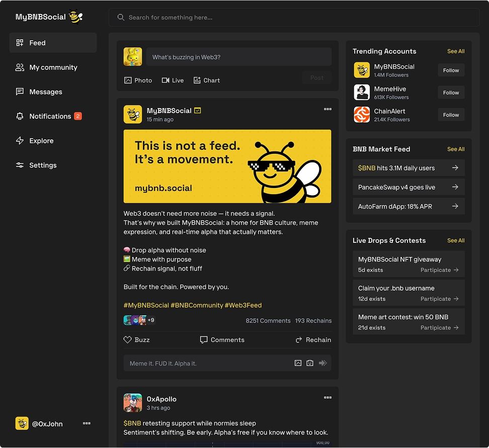Viewport: 489px width, 448px height.
Task: Open Notifications in the sidebar
Action: [x=53, y=116]
